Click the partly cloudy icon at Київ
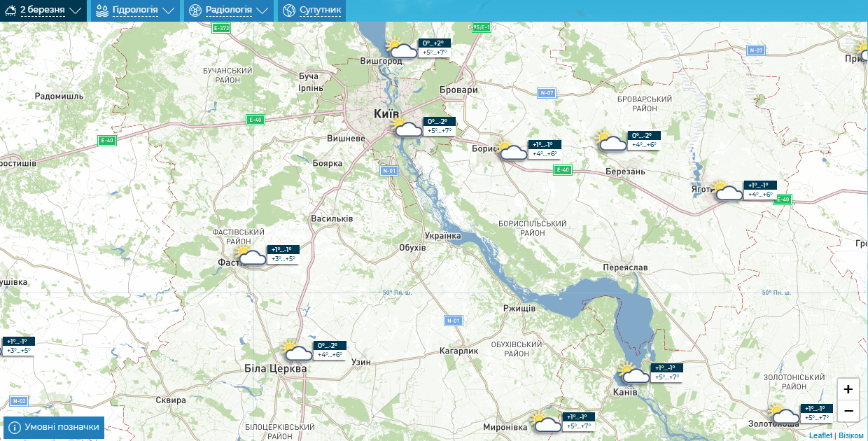 pyautogui.click(x=408, y=127)
